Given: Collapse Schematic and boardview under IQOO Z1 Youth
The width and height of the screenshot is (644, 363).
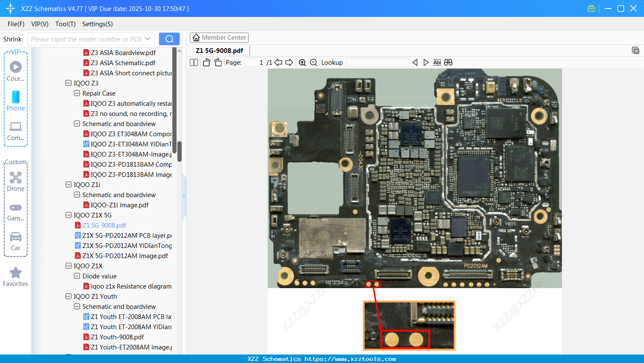Looking at the screenshot, I should click(77, 306).
